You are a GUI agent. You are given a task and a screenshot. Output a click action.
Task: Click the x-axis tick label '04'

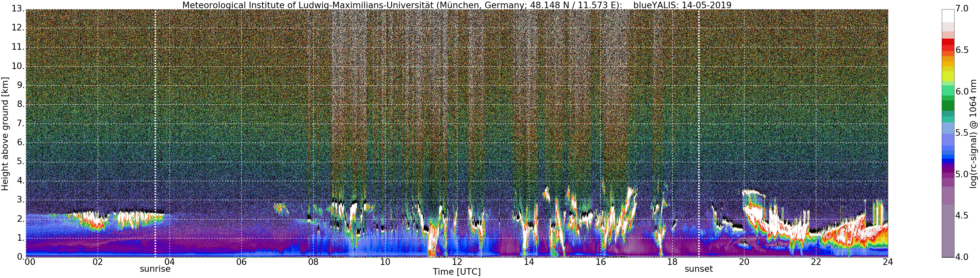170,262
